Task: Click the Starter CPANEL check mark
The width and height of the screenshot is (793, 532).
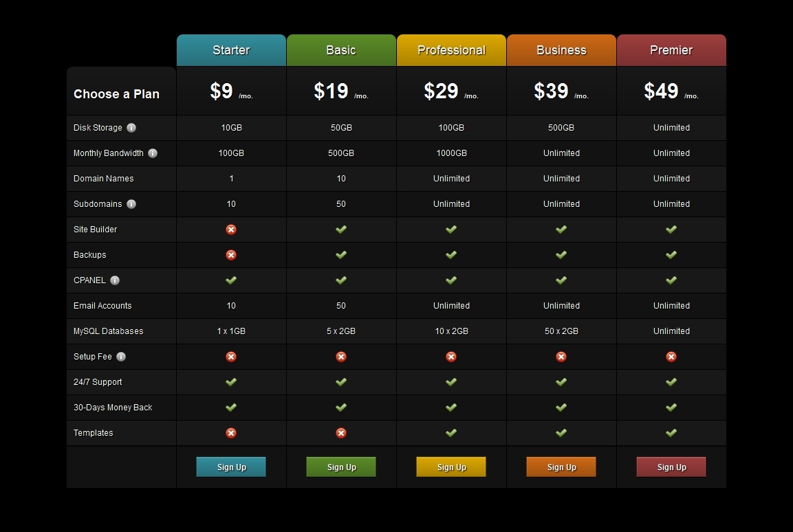Action: click(x=231, y=280)
